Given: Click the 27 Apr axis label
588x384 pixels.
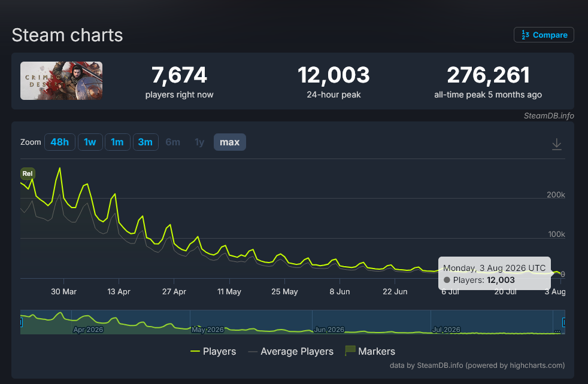Looking at the screenshot, I should pos(174,291).
